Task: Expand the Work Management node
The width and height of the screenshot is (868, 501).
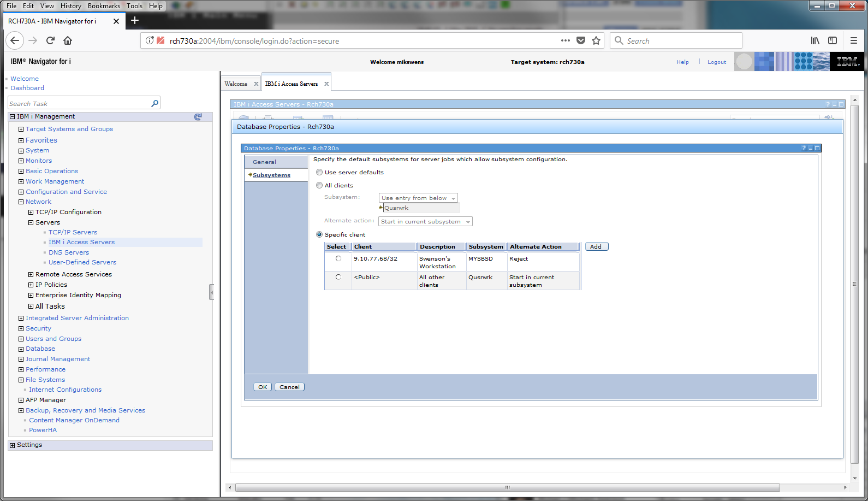Action: click(21, 181)
